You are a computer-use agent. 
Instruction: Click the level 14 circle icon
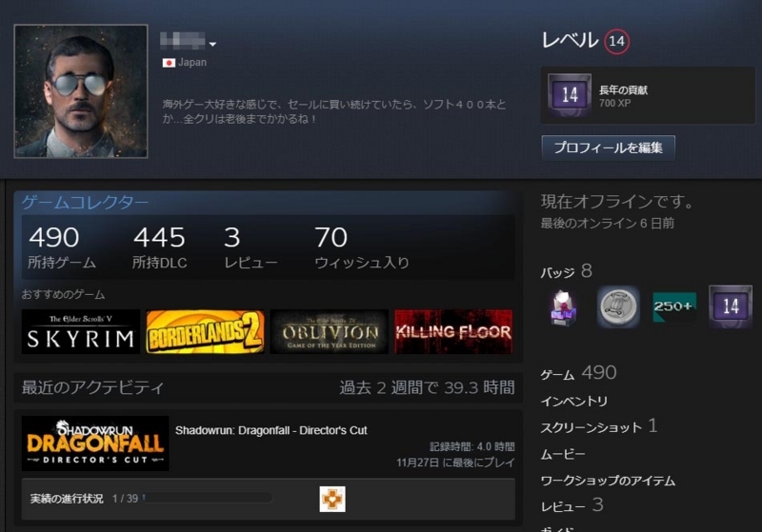pyautogui.click(x=616, y=41)
